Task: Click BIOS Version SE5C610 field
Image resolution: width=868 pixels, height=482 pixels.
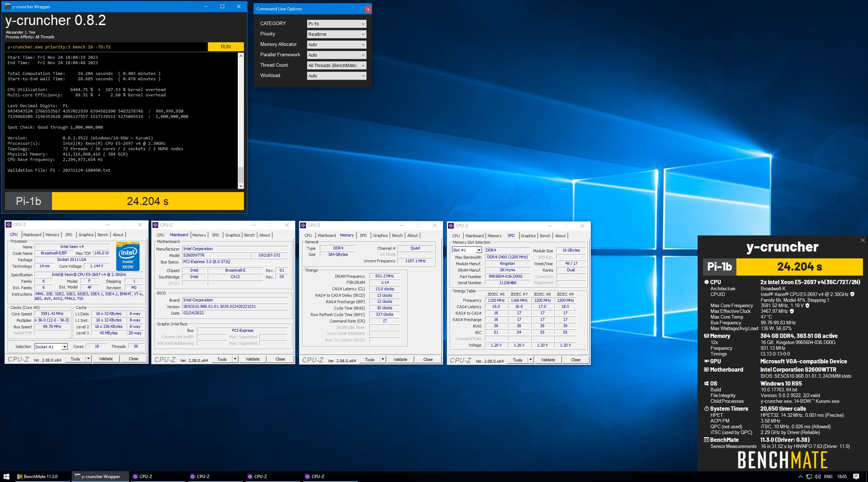Action: [x=235, y=306]
